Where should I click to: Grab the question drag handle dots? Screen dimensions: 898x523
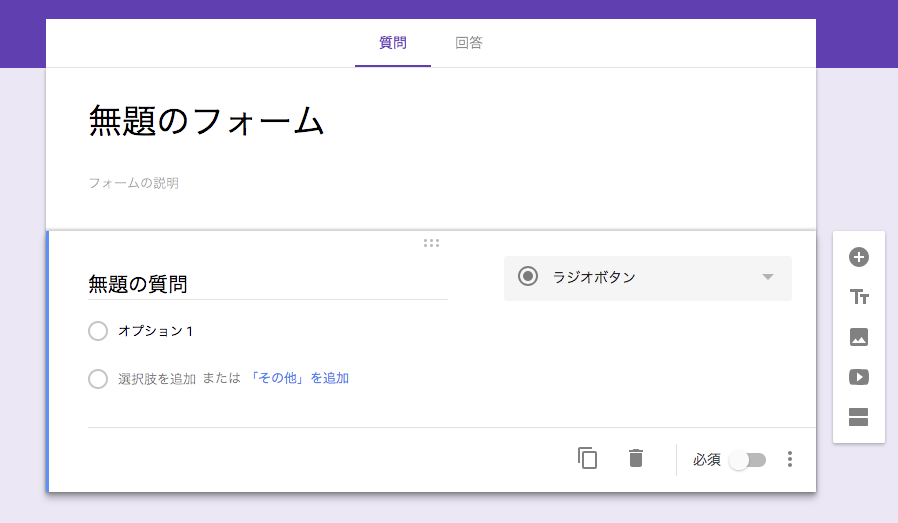point(431,243)
